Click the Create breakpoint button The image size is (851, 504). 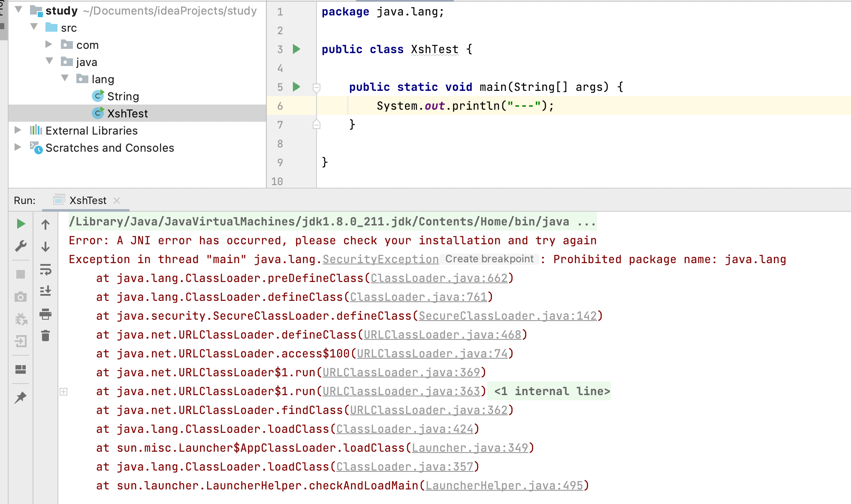click(489, 259)
